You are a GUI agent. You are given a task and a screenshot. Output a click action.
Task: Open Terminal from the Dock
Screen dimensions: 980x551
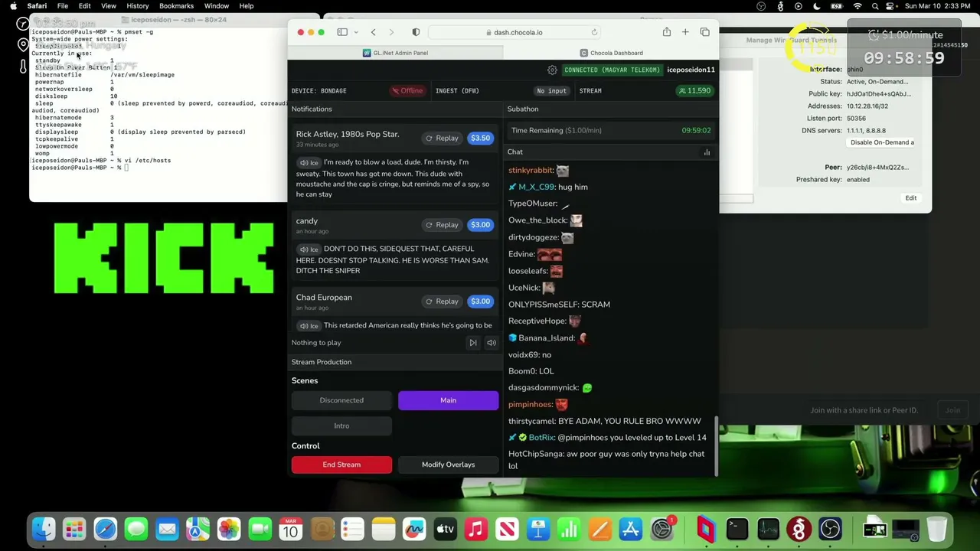[737, 529]
